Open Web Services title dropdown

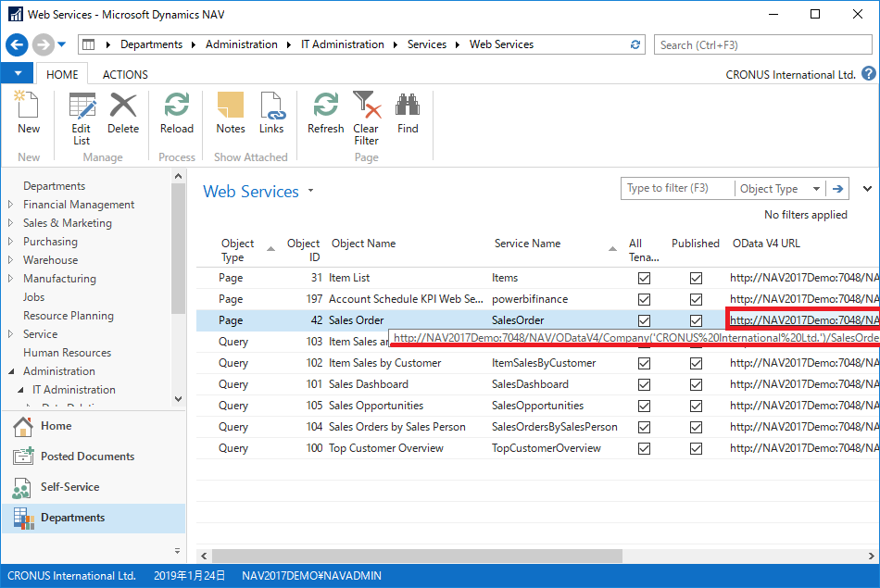tap(310, 191)
